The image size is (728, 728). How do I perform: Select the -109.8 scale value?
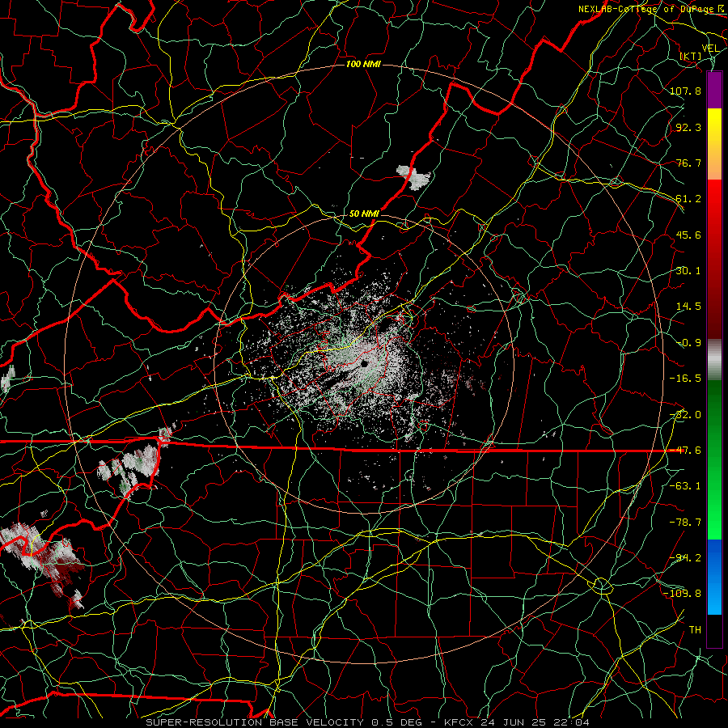(x=682, y=594)
